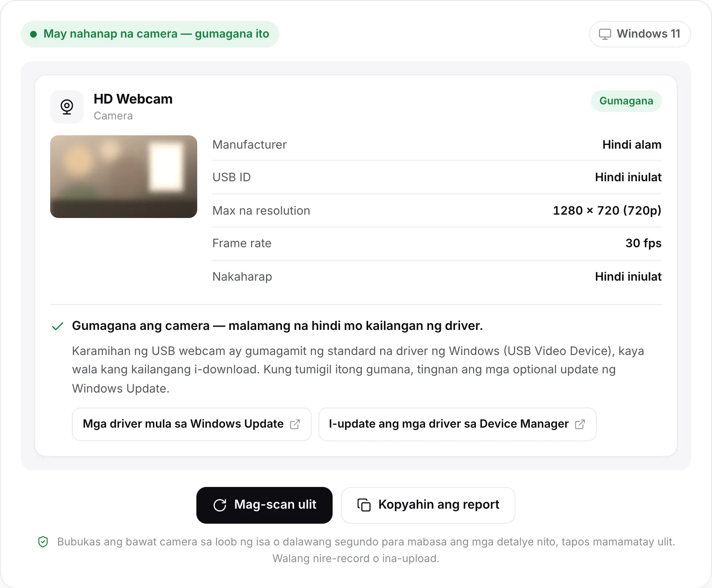The height and width of the screenshot is (588, 712).
Task: Click Bubukas ang bawat camera privacy note
Action: [366, 550]
